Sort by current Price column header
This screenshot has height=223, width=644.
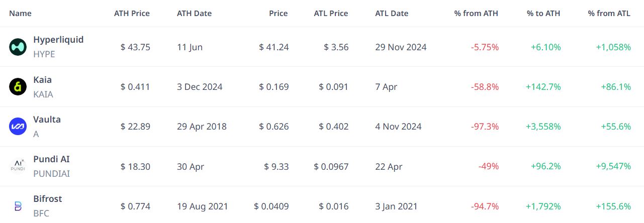click(278, 14)
